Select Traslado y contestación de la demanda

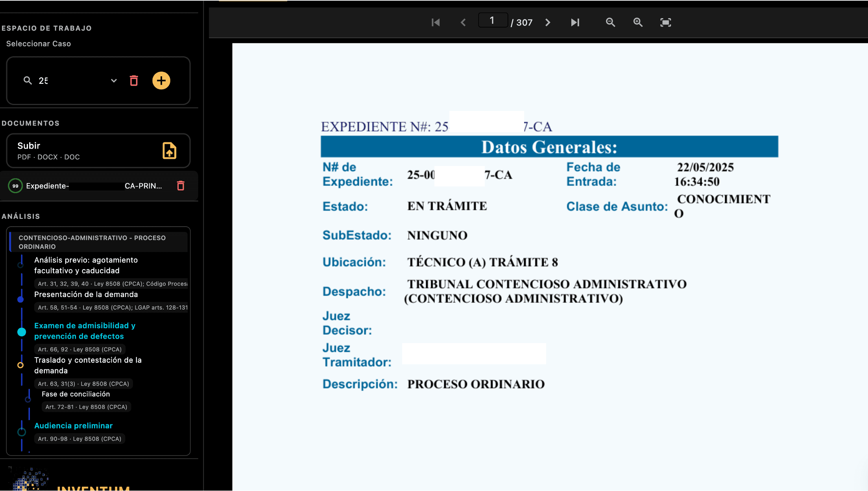coord(88,365)
